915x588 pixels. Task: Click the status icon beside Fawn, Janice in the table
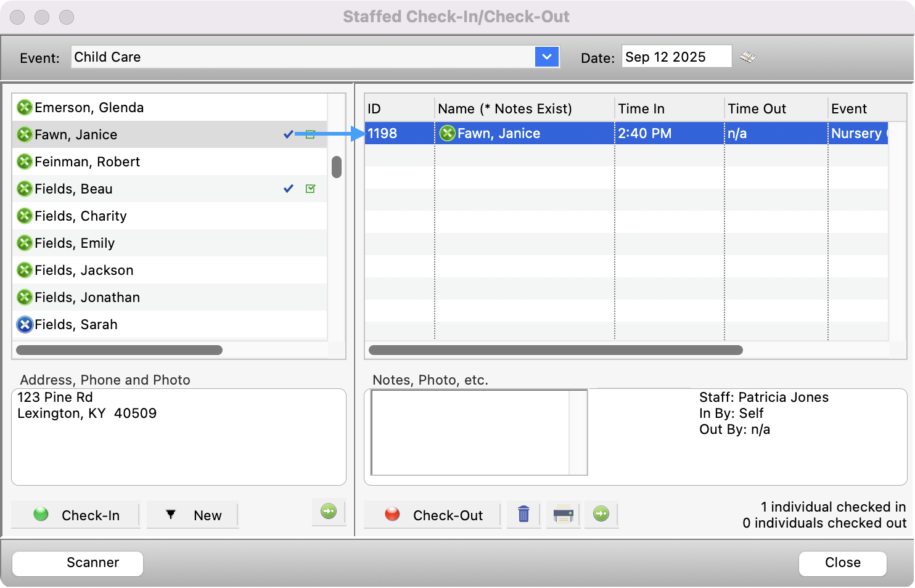(x=447, y=133)
